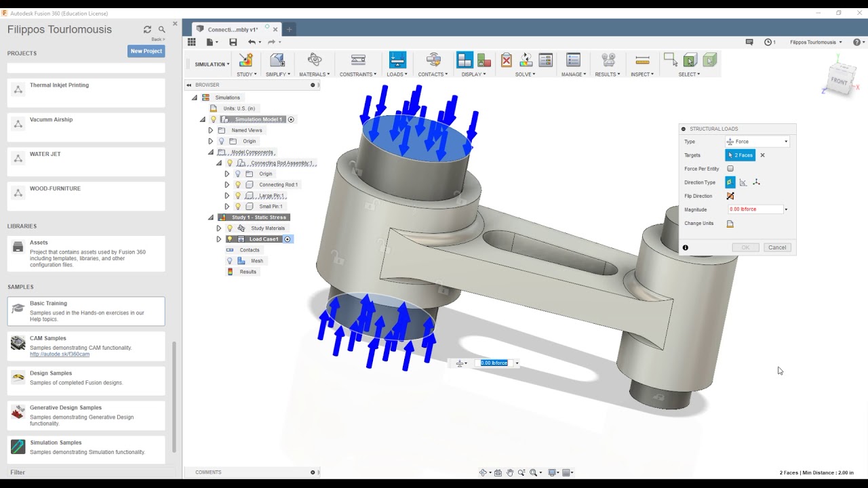Click the DOF view lock icon
The width and height of the screenshot is (868, 488).
[x=484, y=60]
